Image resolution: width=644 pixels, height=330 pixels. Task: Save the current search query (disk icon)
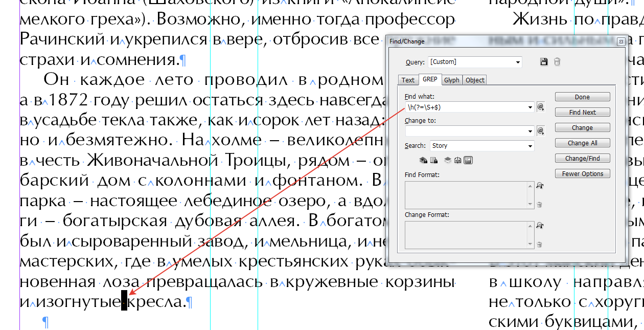544,61
